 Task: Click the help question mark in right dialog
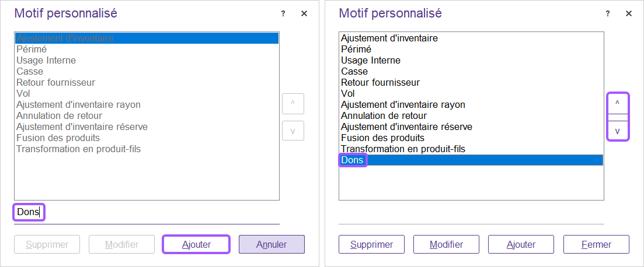pos(608,13)
